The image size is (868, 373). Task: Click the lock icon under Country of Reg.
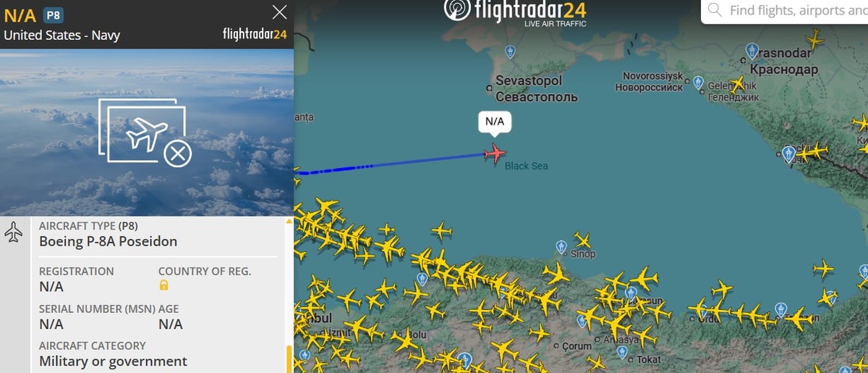point(163,285)
